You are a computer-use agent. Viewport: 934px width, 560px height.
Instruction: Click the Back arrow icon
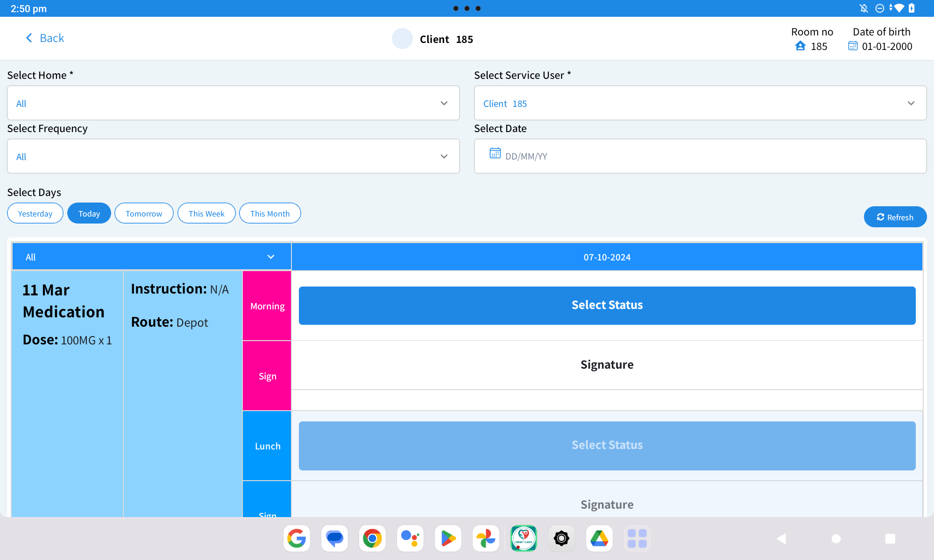tap(29, 38)
